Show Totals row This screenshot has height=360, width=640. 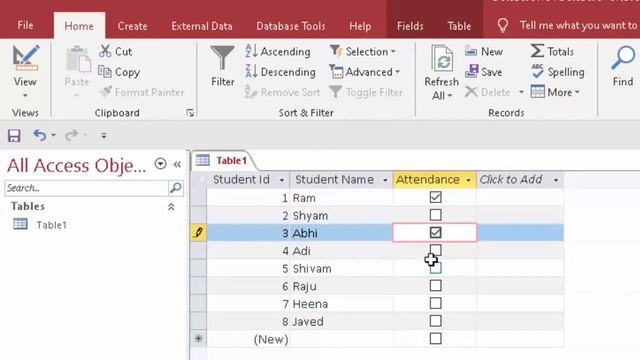[552, 51]
